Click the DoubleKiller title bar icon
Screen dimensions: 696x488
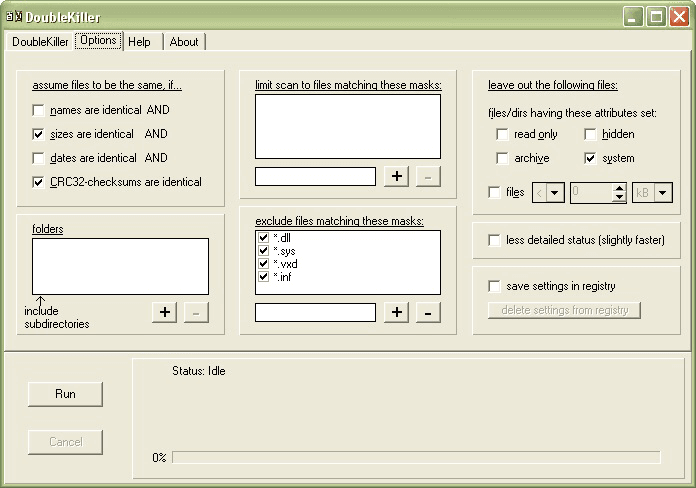14,17
